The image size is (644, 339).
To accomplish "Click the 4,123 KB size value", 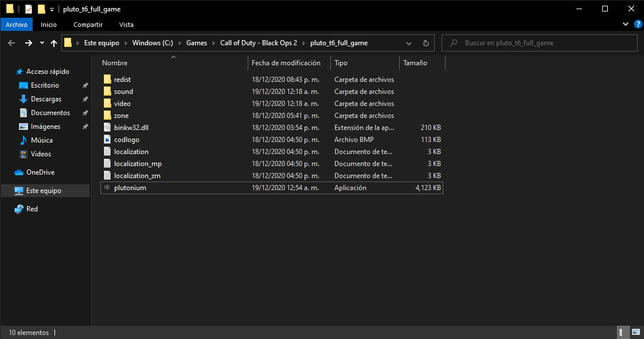I will pyautogui.click(x=428, y=188).
